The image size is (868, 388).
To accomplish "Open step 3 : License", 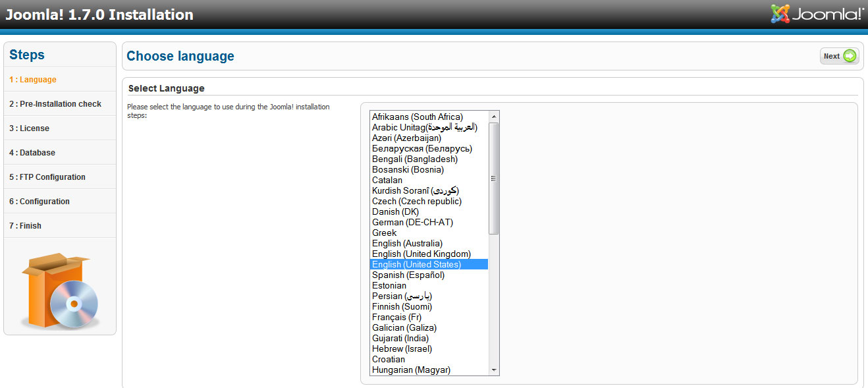I will [60, 128].
